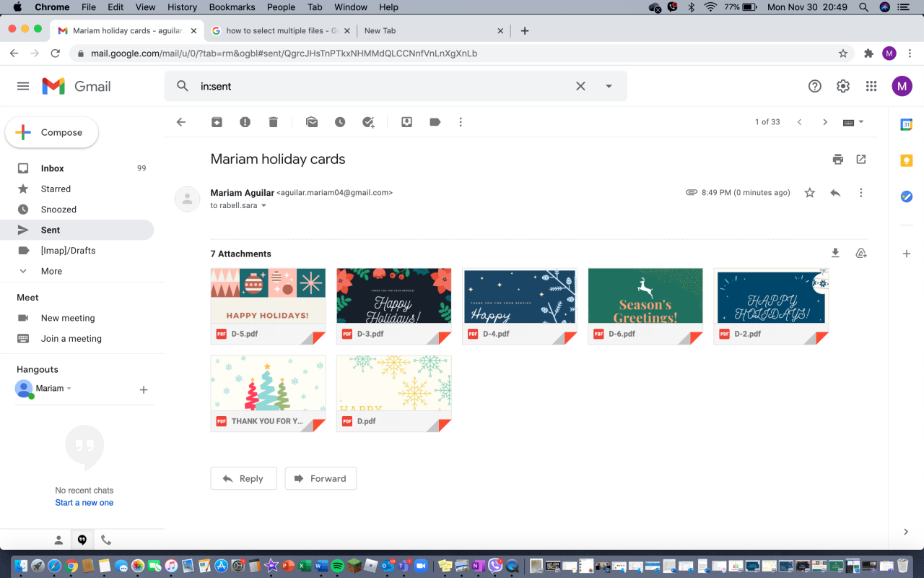Open Hangouts phone calls tab
The height and width of the screenshot is (578, 924).
[106, 540]
